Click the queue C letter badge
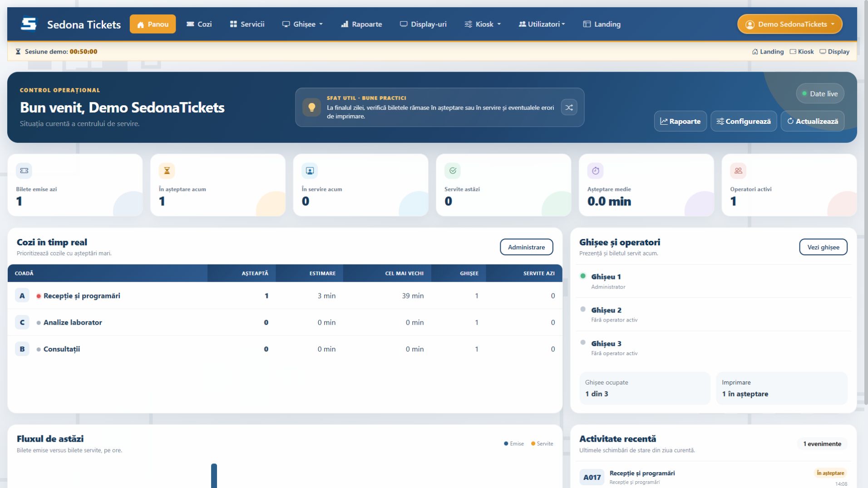The image size is (868, 488). coord(22,322)
